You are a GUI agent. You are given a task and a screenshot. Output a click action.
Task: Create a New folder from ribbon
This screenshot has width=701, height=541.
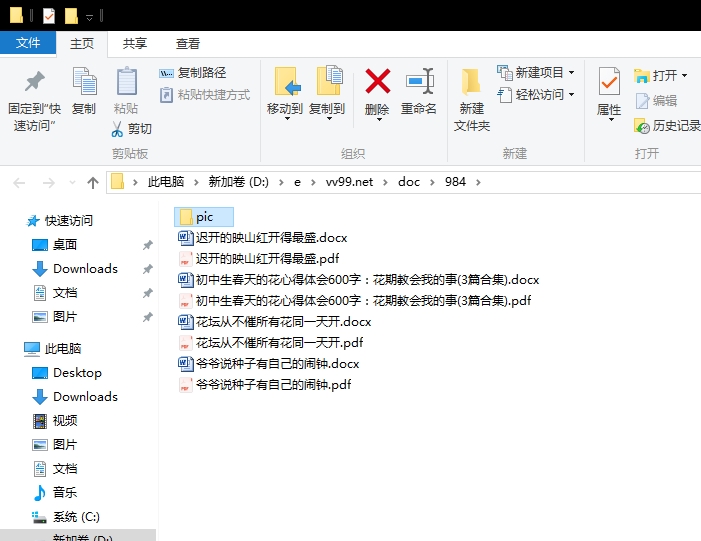click(472, 99)
